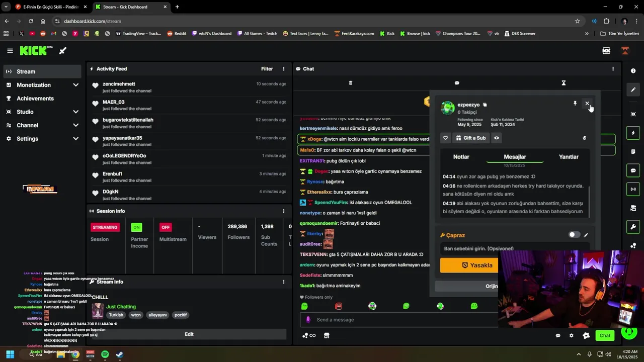Screen dimensions: 644x362
Task: Edit the Çapraz ban preset with pencil icon
Action: [586, 235]
